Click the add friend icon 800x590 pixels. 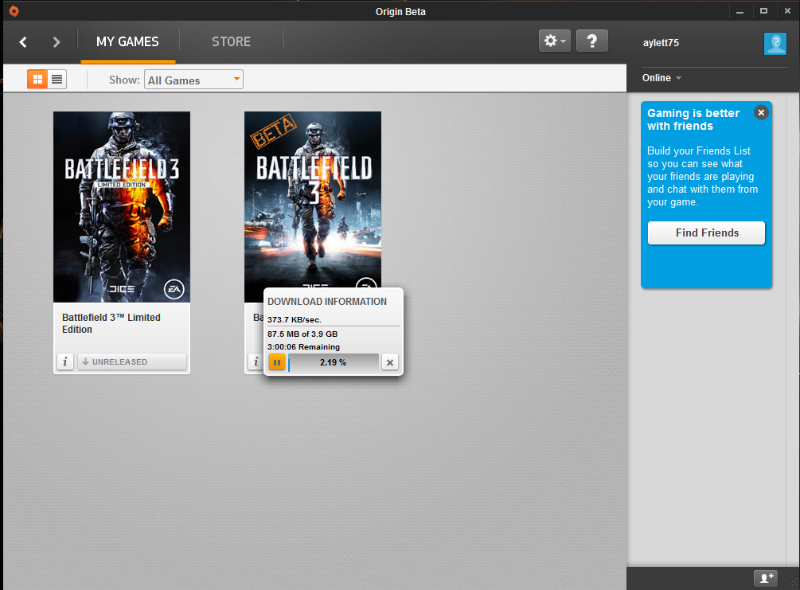click(766, 578)
